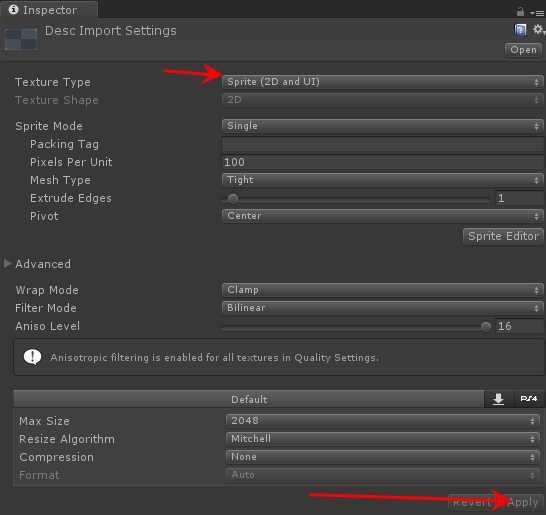Open the Inspector panel options menu icon
Viewport: 546px width, 515px height.
(538, 13)
